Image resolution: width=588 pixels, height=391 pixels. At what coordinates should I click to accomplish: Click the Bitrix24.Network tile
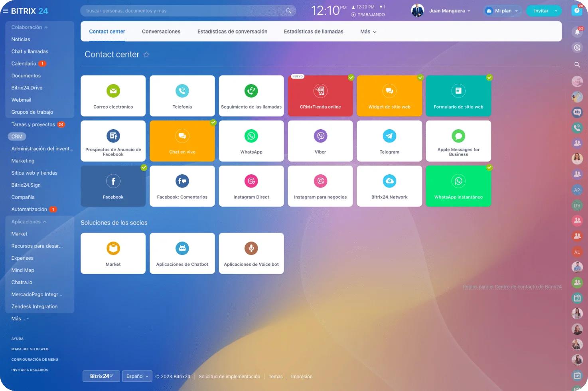pos(389,186)
